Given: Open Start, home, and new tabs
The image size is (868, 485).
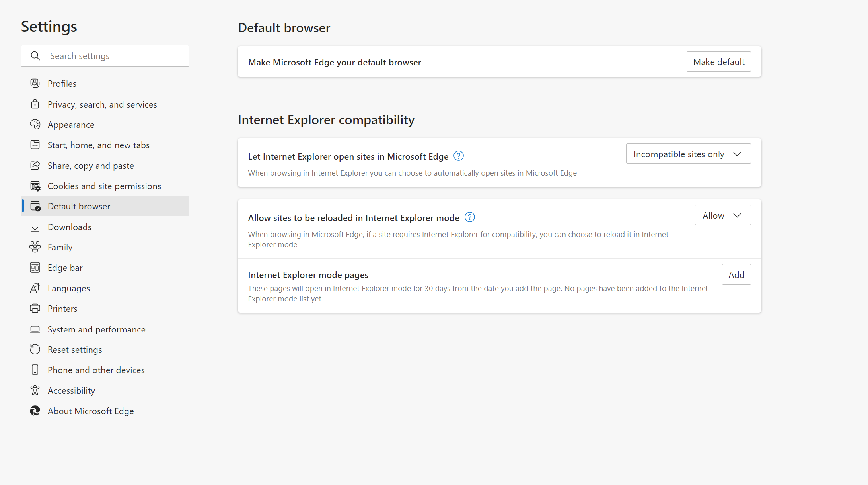Looking at the screenshot, I should [98, 145].
